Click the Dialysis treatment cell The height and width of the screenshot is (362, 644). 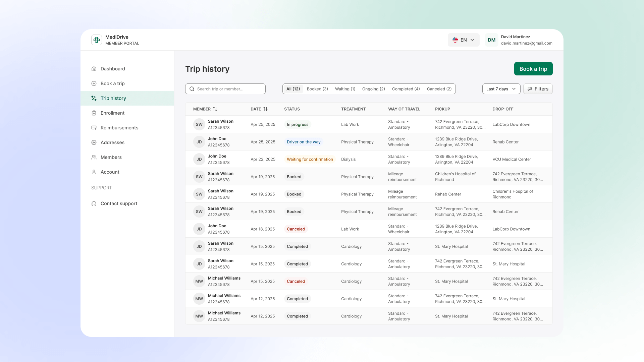tap(348, 159)
